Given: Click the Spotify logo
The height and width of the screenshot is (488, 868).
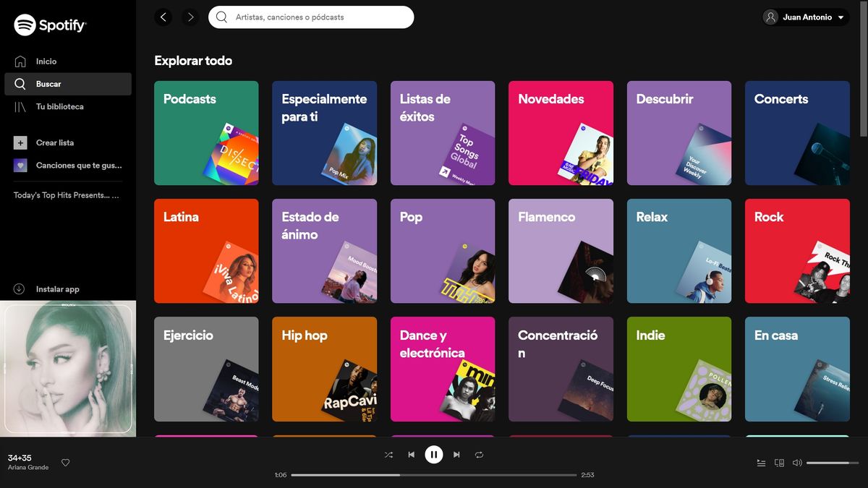Looking at the screenshot, I should (48, 24).
